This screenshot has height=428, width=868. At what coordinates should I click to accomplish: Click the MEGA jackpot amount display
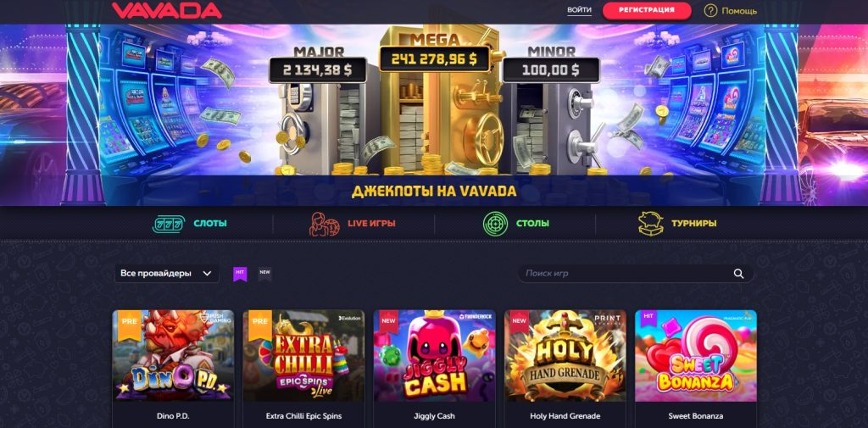point(434,59)
